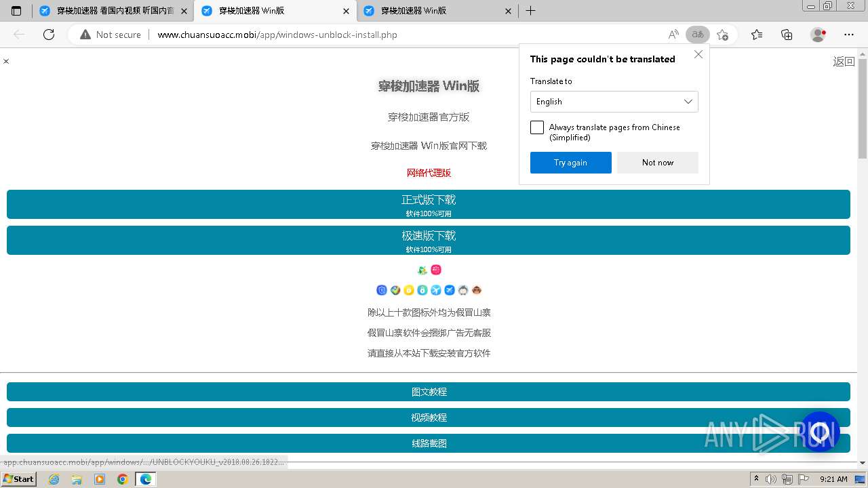Click the 穿梭加速器官方版 text
The width and height of the screenshot is (868, 488).
point(429,117)
